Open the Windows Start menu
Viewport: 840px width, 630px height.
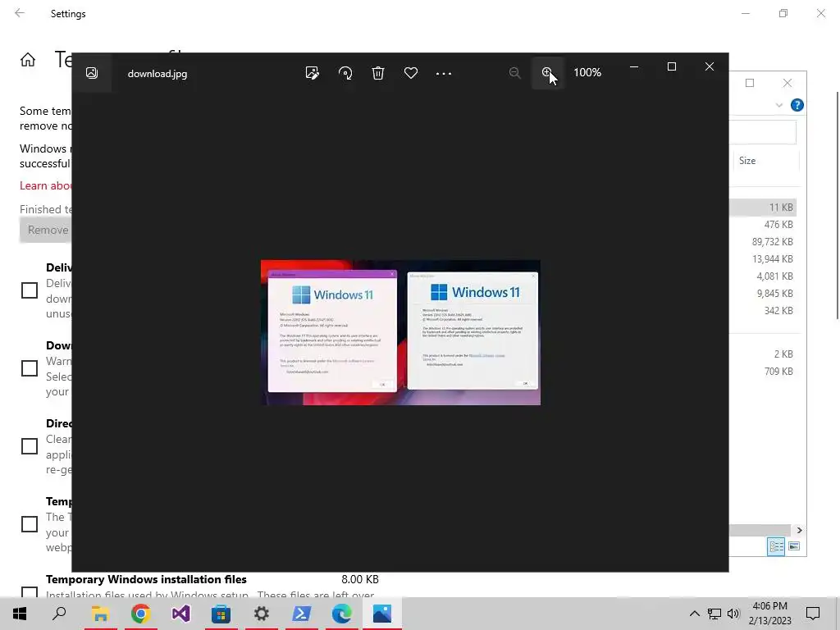pos(20,614)
